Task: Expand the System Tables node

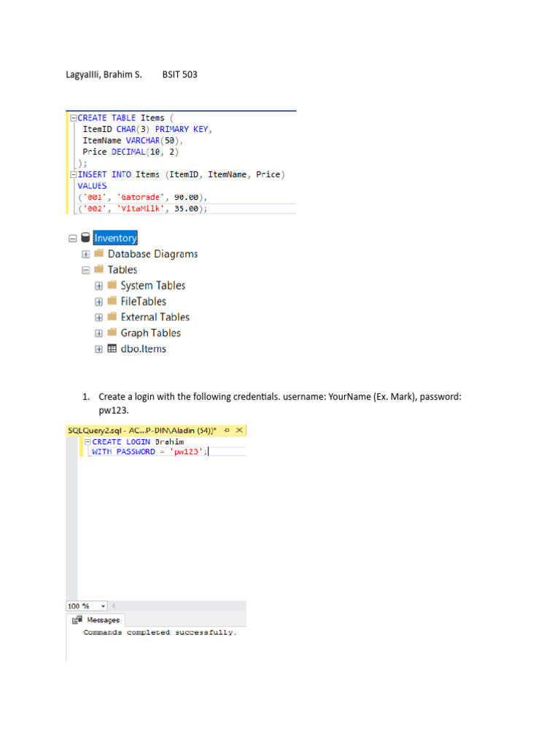Action: [x=98, y=286]
